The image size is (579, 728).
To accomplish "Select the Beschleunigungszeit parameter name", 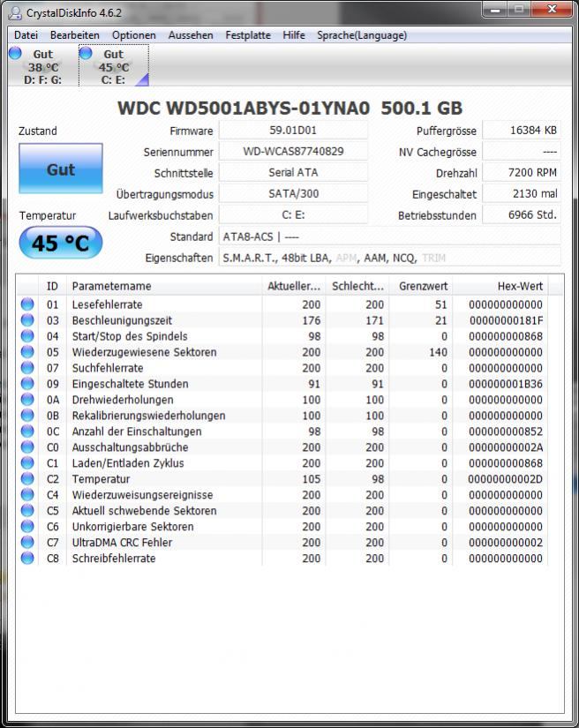I will point(122,320).
